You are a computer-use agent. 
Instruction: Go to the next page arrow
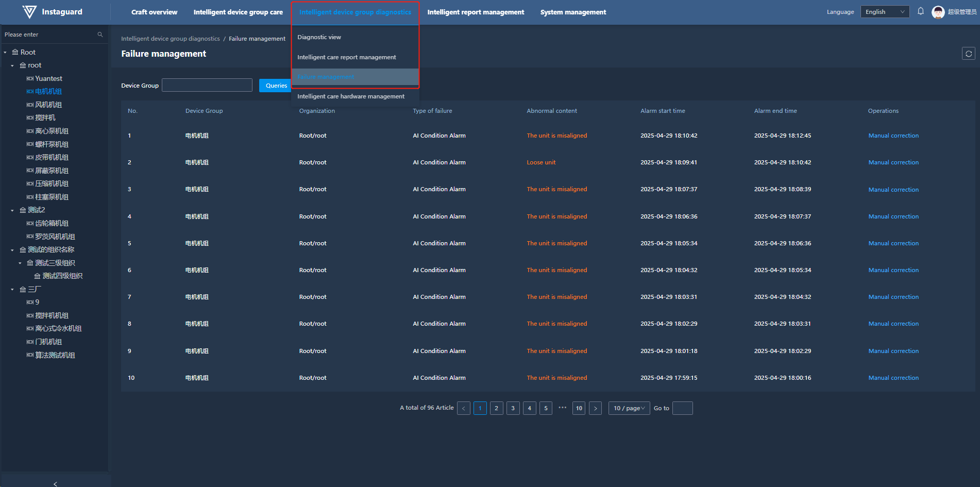pyautogui.click(x=595, y=408)
